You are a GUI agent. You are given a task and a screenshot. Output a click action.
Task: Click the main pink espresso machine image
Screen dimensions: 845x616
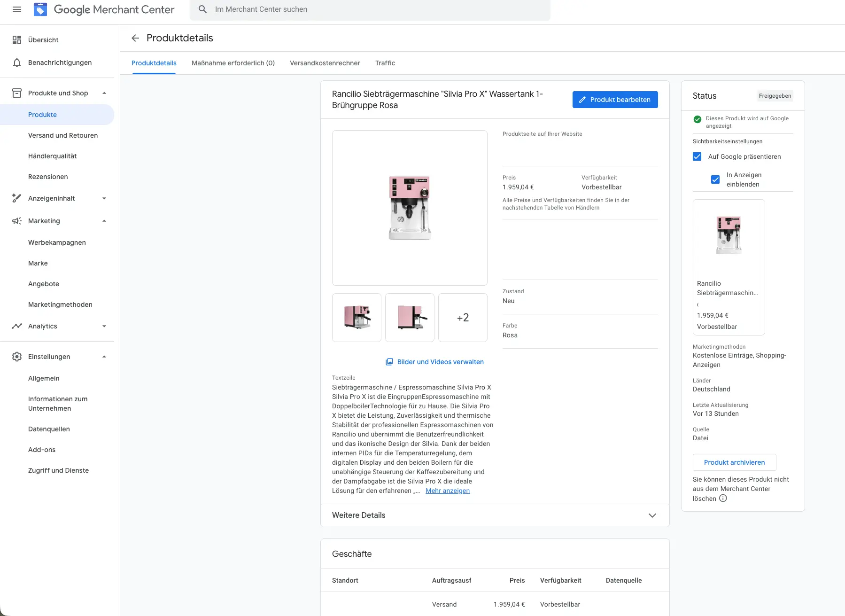pos(410,208)
